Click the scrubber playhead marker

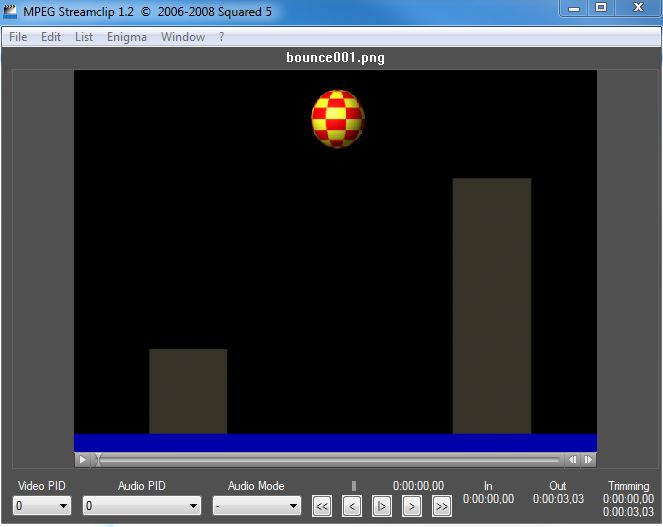[98, 460]
